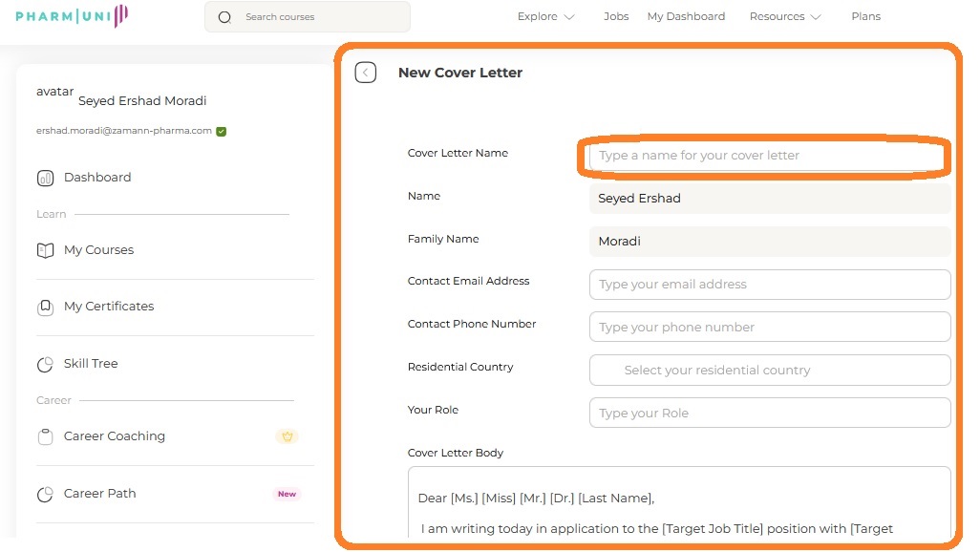
Task: Click the search magnifier icon
Action: pos(224,17)
